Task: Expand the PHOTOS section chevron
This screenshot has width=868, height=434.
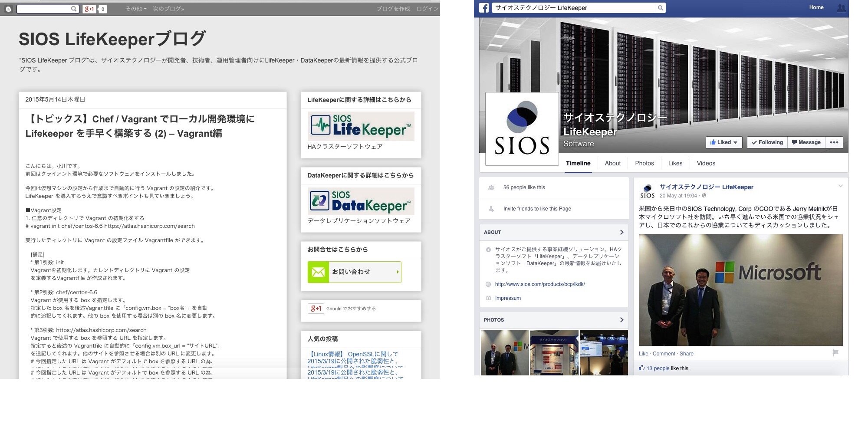Action: click(621, 320)
